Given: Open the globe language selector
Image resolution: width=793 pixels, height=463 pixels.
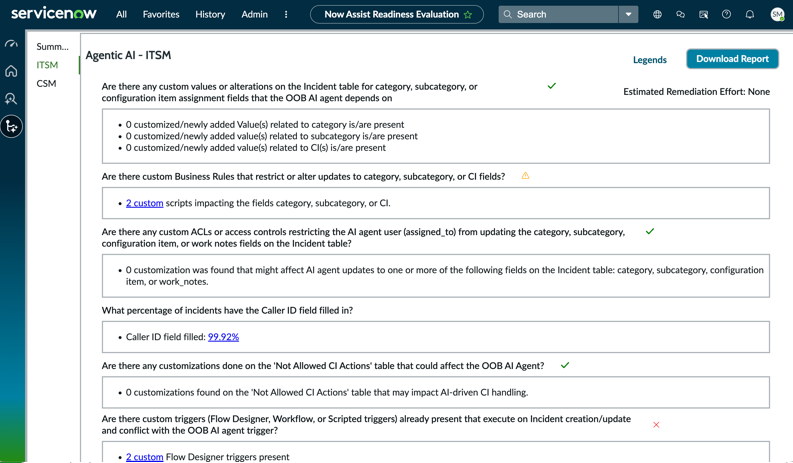Looking at the screenshot, I should (x=657, y=14).
